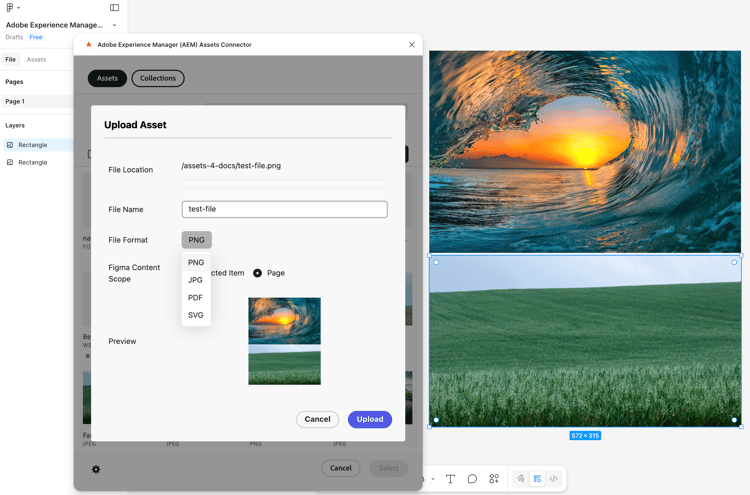Image resolution: width=750 pixels, height=495 pixels.
Task: Click the Upload Asset dialog heading
Action: (135, 125)
